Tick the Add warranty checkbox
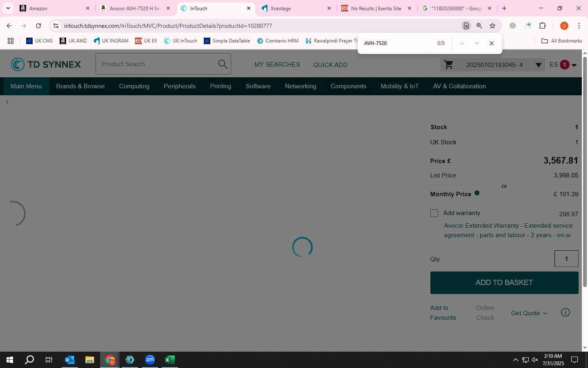 434,213
